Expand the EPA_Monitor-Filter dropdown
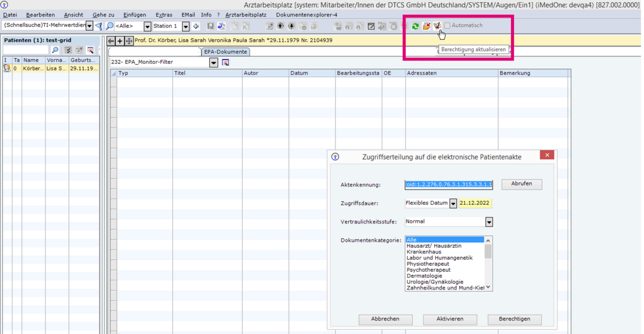 (213, 63)
